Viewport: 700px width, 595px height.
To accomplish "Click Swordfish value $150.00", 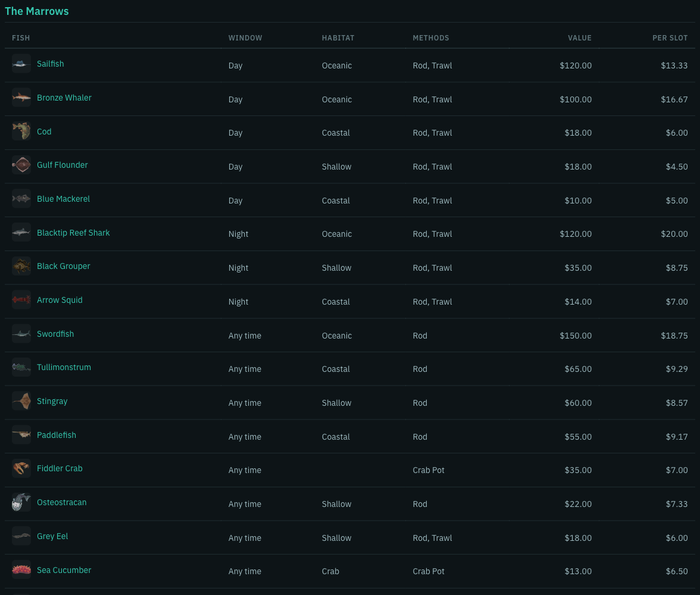I will pyautogui.click(x=576, y=336).
